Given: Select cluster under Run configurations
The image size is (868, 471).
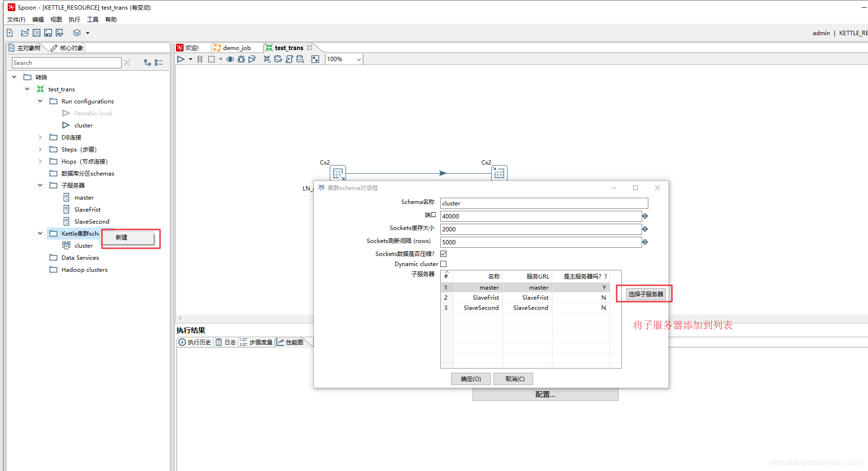Looking at the screenshot, I should pyautogui.click(x=83, y=125).
